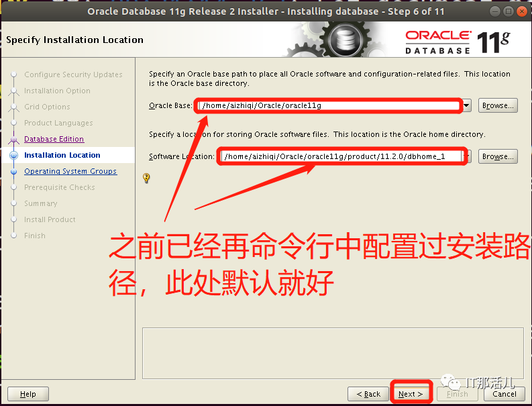532x406 pixels.
Task: Click the Prerequisite Checks step label
Action: (x=60, y=187)
